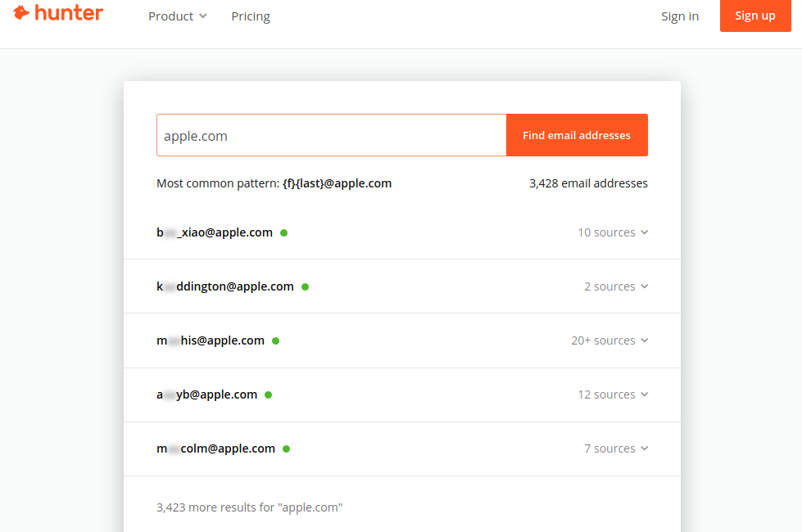802x532 pixels.
Task: Click the orange Sign up button
Action: click(755, 16)
